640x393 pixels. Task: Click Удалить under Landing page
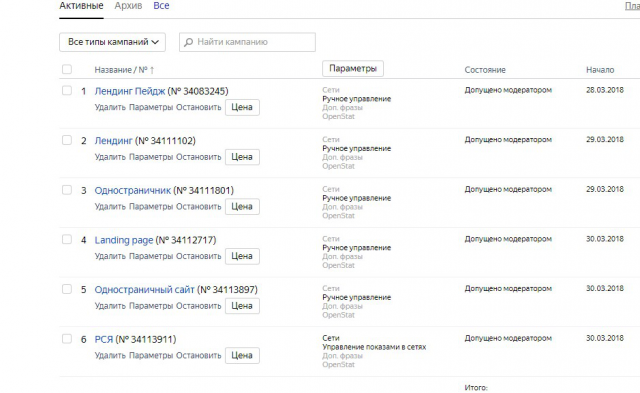(x=110, y=256)
